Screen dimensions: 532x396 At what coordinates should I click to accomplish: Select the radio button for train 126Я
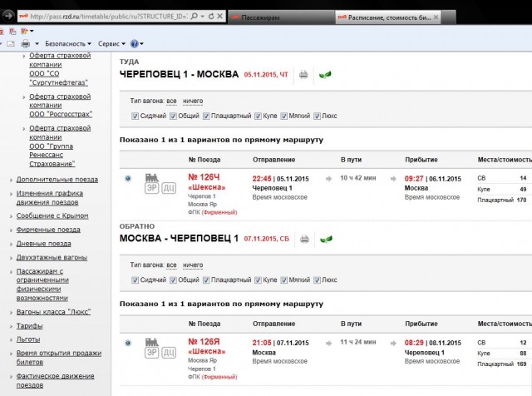127,343
